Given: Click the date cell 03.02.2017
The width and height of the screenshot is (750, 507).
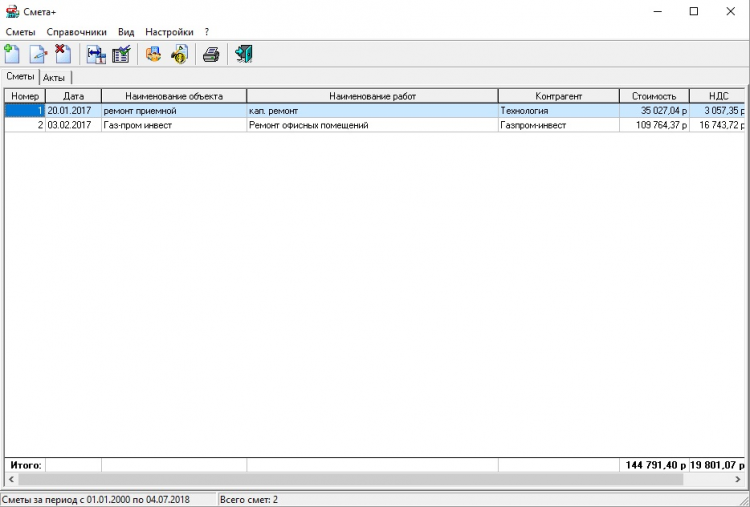Looking at the screenshot, I should [73, 125].
